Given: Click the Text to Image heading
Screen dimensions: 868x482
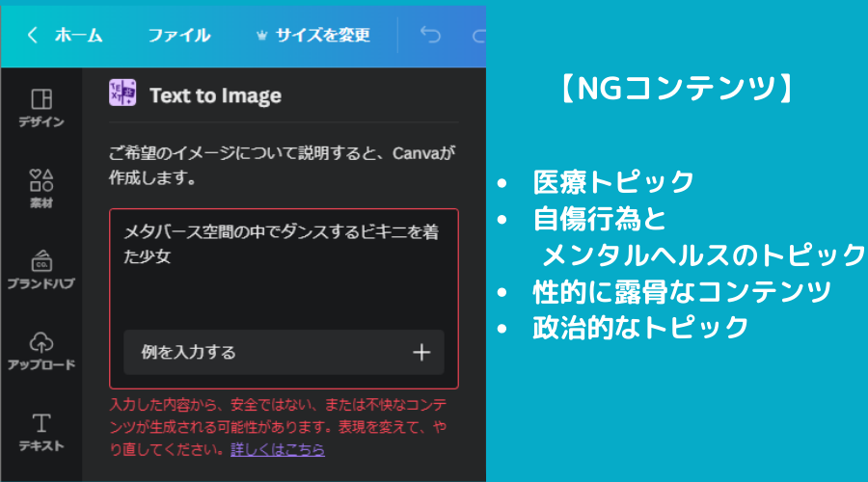Looking at the screenshot, I should 215,95.
